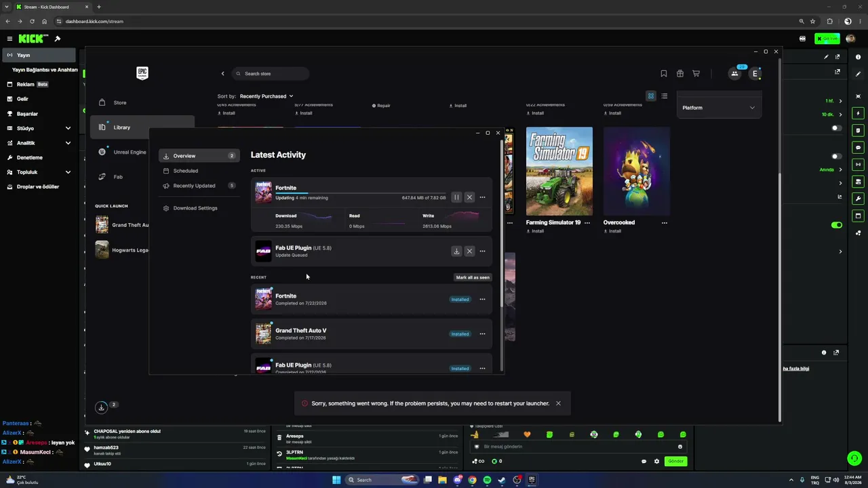Start the queued Fab UE Plugin download
The height and width of the screenshot is (488, 868).
(456, 251)
